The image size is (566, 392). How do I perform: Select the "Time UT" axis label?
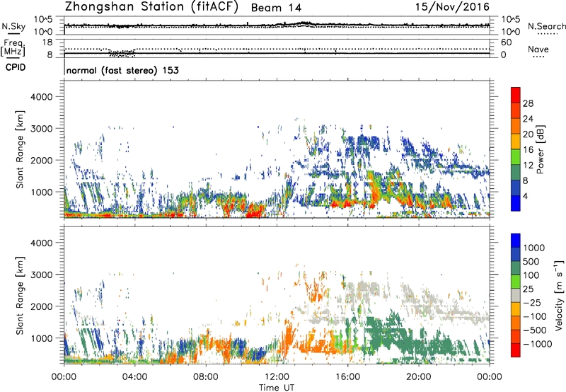277,388
